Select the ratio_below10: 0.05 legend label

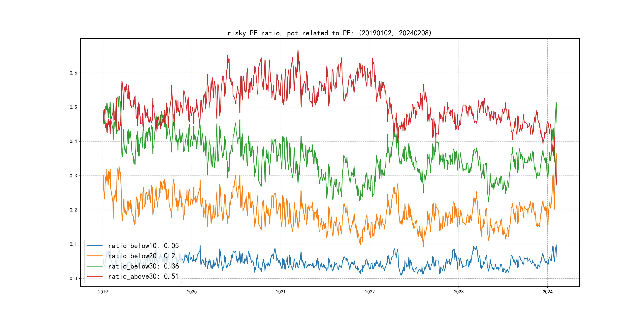143,246
